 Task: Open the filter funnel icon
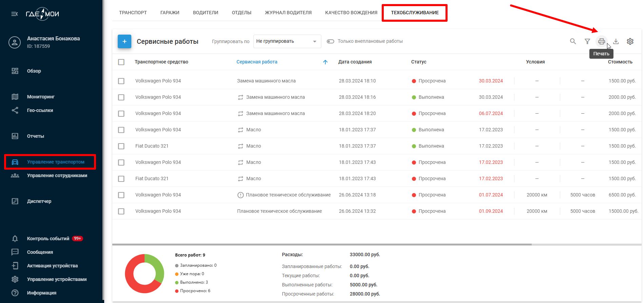[587, 41]
